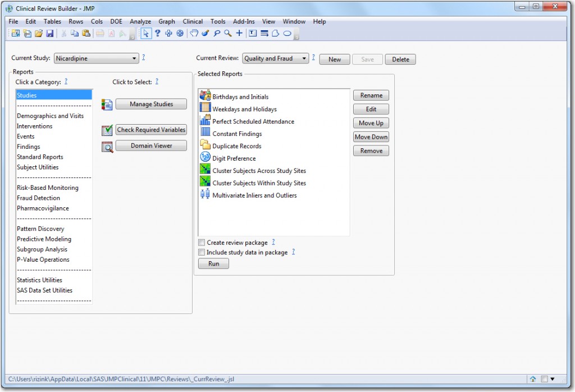
Task: Click the Copy toolbar icon
Action: click(75, 33)
